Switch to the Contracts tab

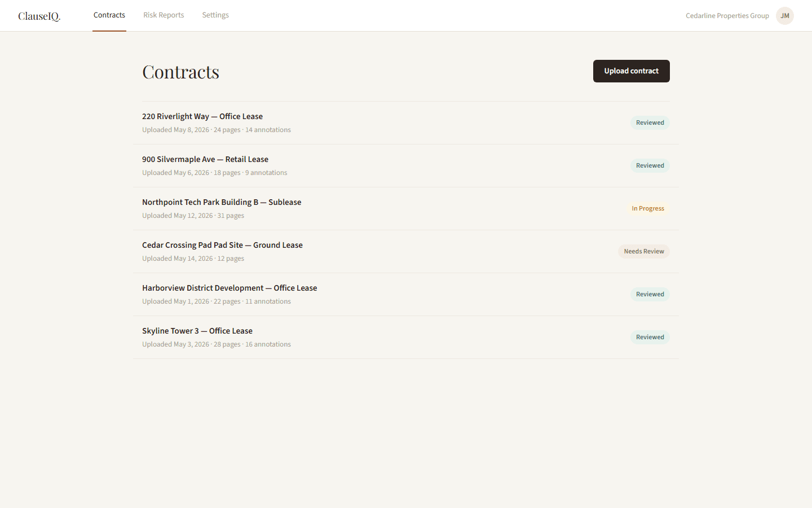pyautogui.click(x=109, y=15)
